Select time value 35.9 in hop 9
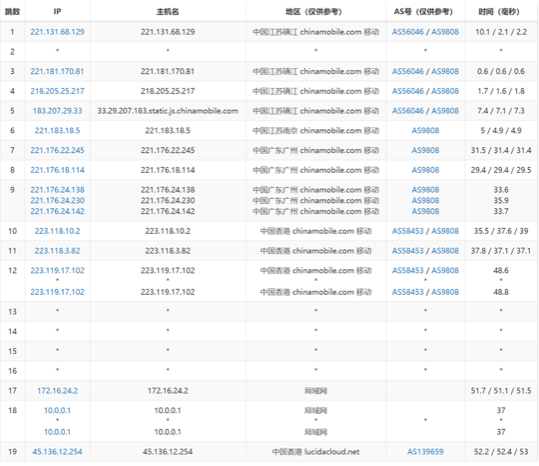The width and height of the screenshot is (539, 466). [501, 200]
